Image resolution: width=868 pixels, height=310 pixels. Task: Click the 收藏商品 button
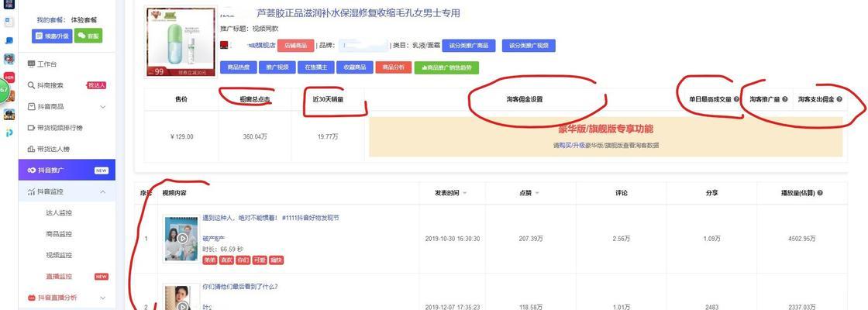pyautogui.click(x=354, y=67)
